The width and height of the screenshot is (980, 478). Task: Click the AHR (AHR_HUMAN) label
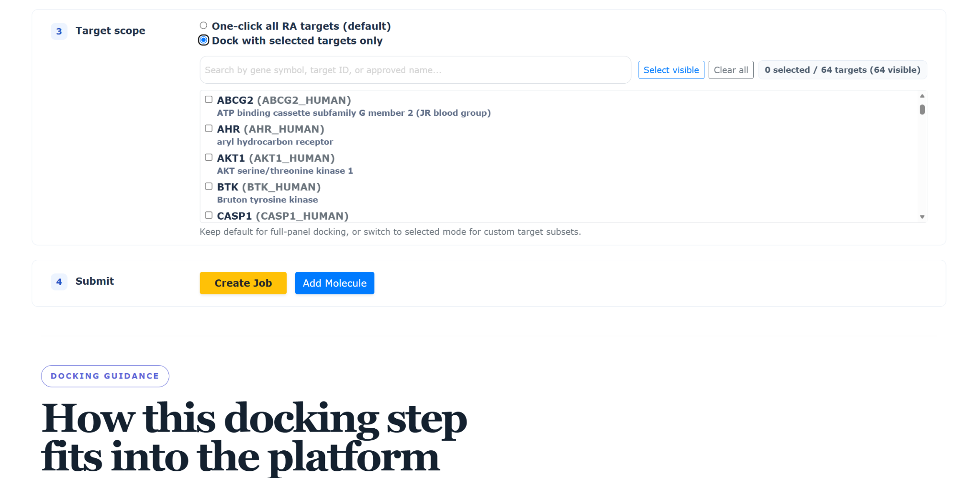(271, 129)
